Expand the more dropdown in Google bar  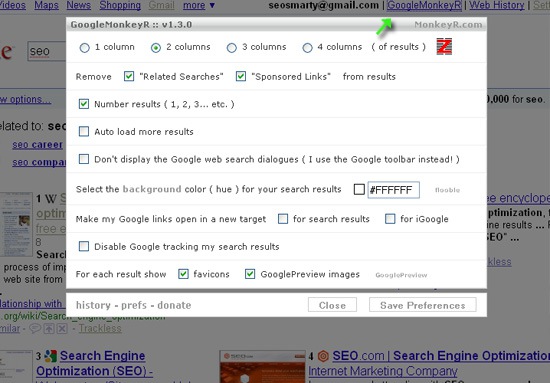point(199,5)
